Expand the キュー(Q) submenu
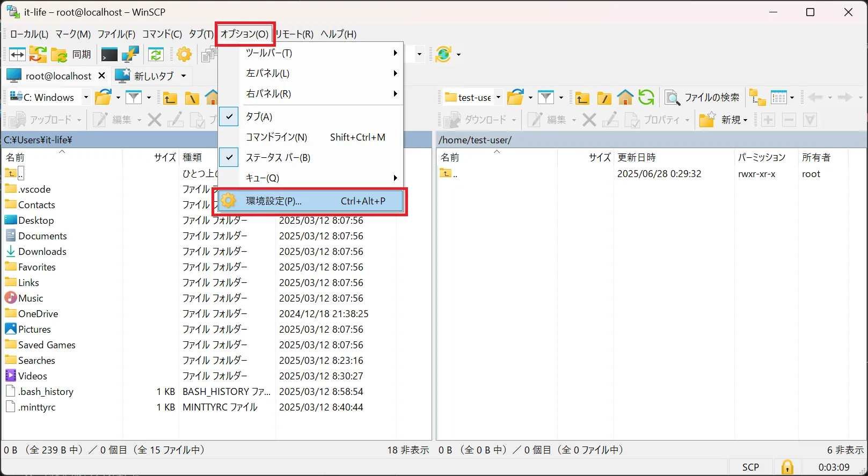Image resolution: width=868 pixels, height=476 pixels. [x=310, y=178]
